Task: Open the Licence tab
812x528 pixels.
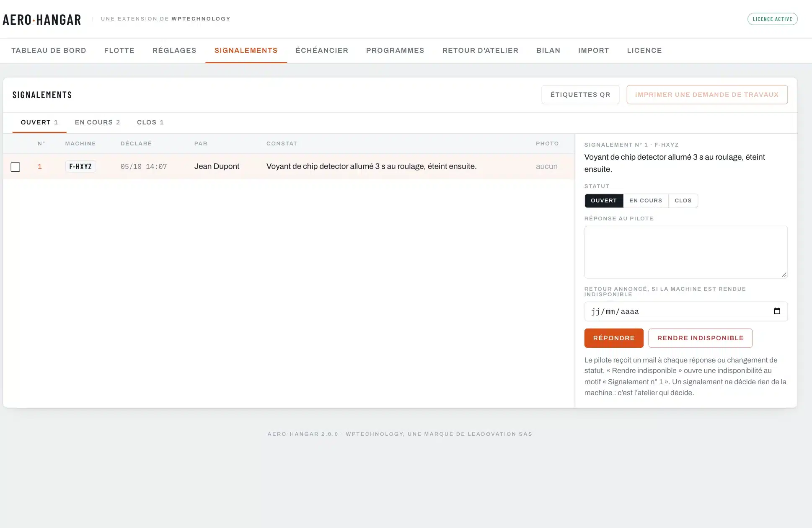Action: coord(644,50)
